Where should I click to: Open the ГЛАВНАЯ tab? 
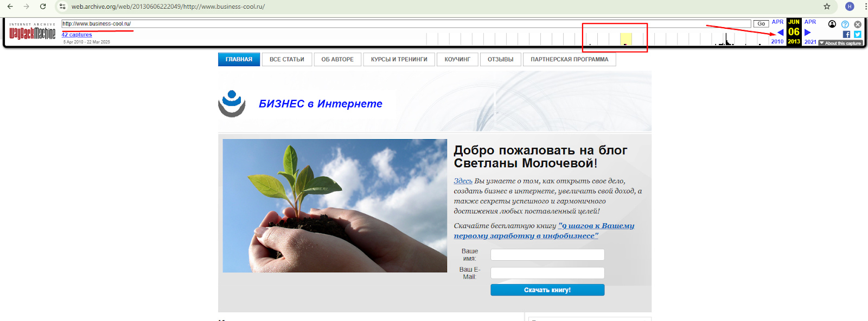click(x=239, y=59)
